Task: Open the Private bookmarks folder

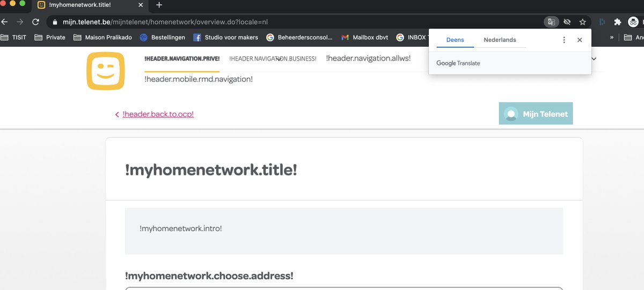Action: click(49, 38)
